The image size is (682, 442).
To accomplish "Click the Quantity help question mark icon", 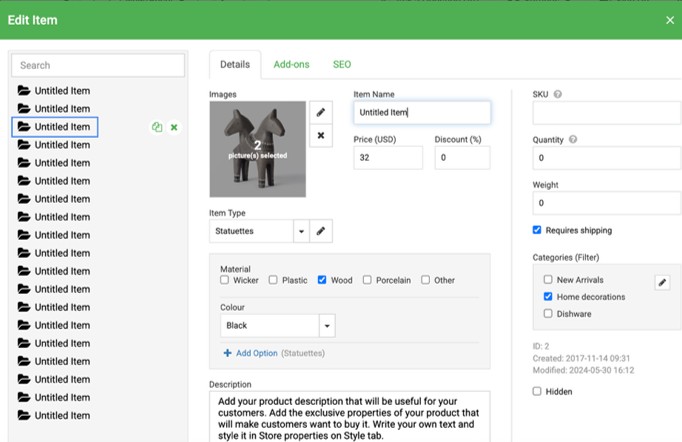I will (572, 140).
